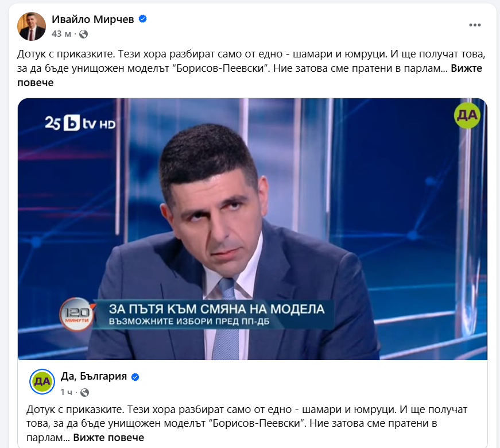This screenshot has height=448, width=500.
Task: Click the Ивайло Мирчев author name
Action: (93, 20)
